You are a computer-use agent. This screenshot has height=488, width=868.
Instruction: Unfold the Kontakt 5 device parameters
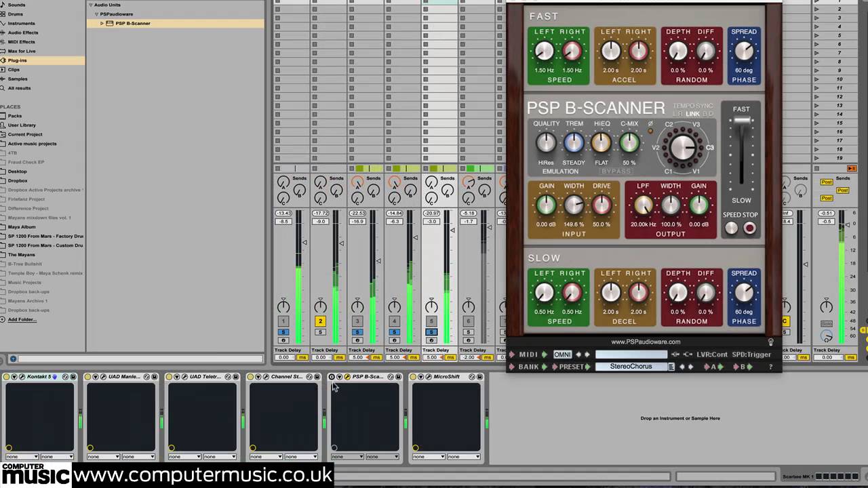[x=14, y=376]
